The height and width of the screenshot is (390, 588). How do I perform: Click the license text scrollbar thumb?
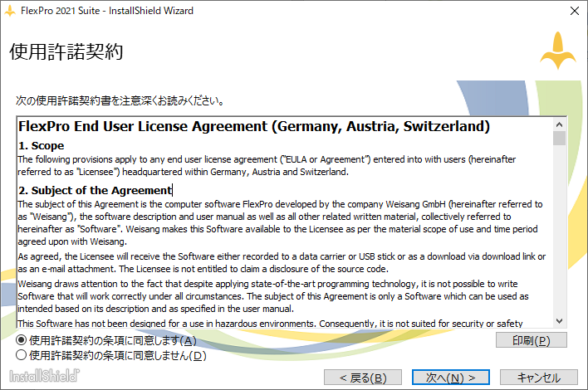click(560, 139)
